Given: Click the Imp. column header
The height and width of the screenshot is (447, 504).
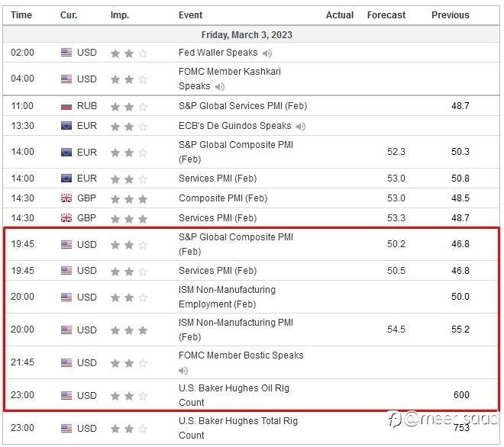Looking at the screenshot, I should [x=120, y=15].
